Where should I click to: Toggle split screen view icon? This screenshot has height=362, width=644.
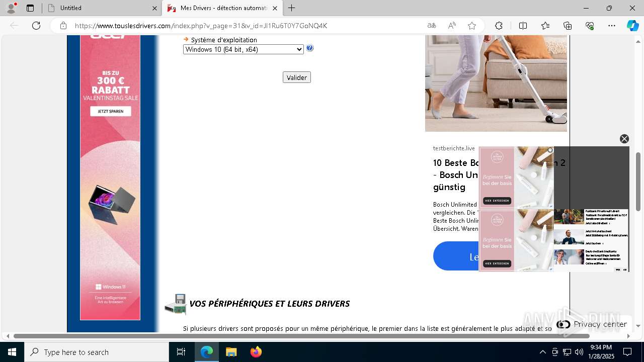coord(523,26)
